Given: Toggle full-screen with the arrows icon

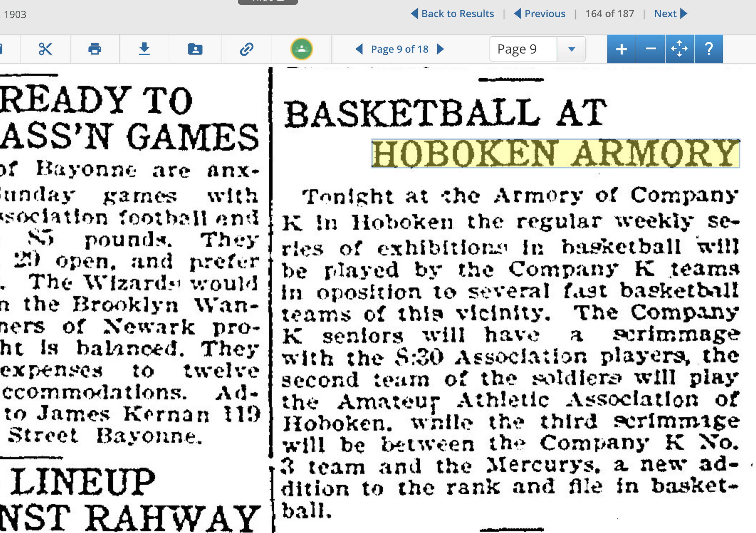Looking at the screenshot, I should point(679,49).
